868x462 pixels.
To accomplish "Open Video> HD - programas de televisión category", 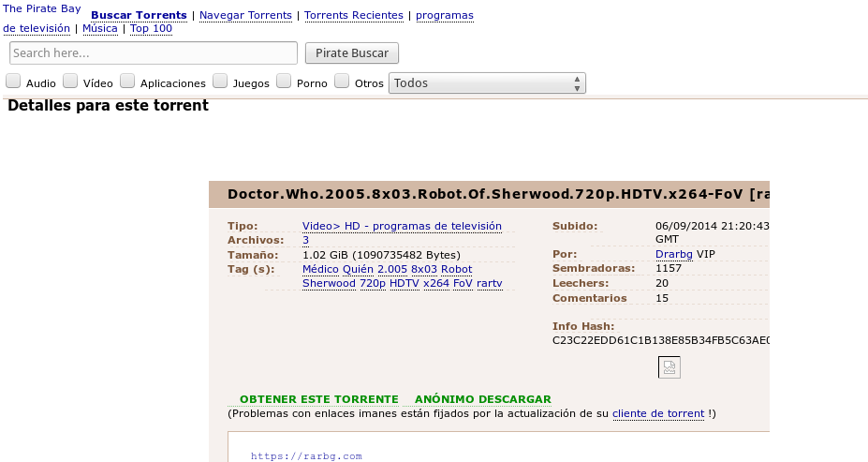I will [402, 226].
